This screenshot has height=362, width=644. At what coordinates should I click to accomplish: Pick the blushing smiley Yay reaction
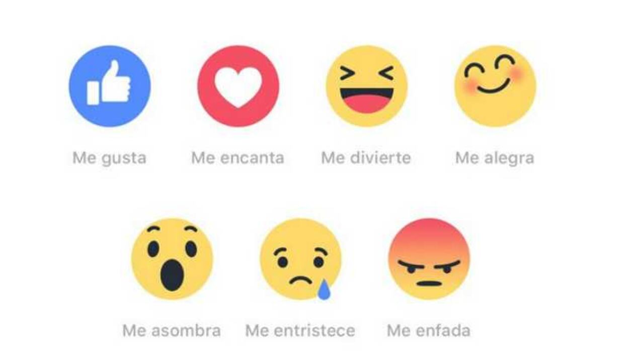(496, 86)
